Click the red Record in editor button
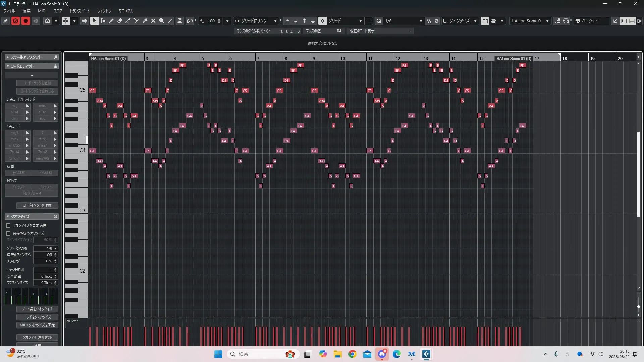Viewport: 644px width, 362px height. tap(25, 21)
